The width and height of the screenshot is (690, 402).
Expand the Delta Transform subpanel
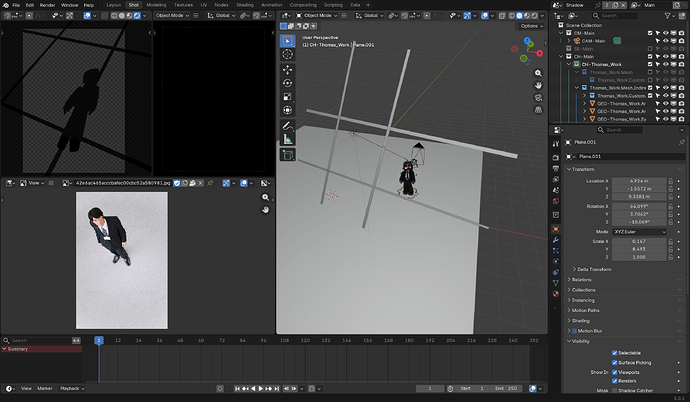coord(594,269)
